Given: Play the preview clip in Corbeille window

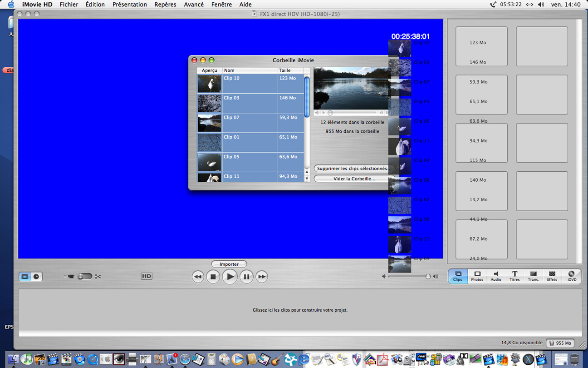Looking at the screenshot, I should click(x=323, y=113).
